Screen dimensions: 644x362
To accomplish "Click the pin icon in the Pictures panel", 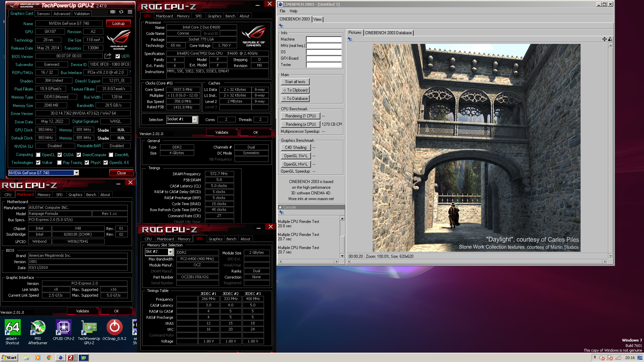I will coord(350,39).
